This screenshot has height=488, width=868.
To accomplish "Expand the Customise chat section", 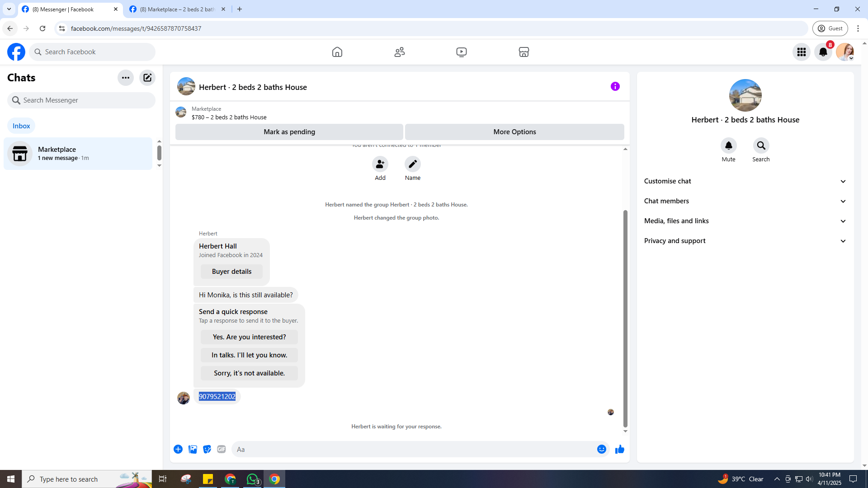I will coord(745,181).
